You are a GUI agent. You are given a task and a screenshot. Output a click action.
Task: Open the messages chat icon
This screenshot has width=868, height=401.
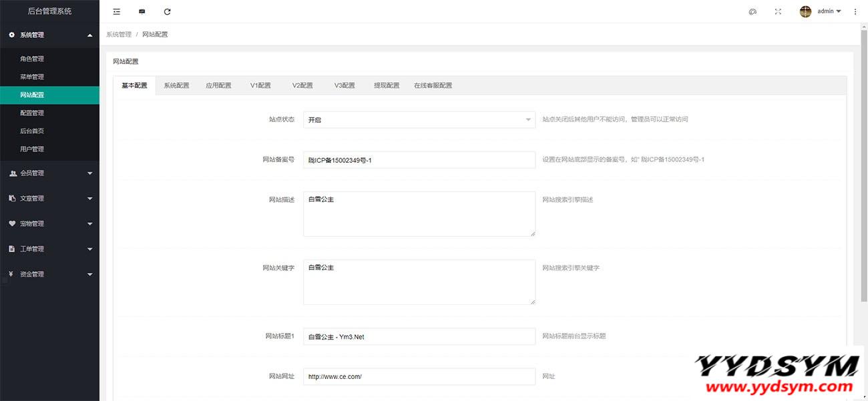coord(142,11)
